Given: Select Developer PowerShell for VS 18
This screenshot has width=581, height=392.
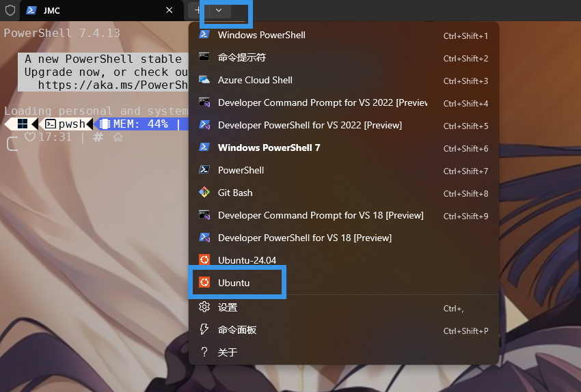Looking at the screenshot, I should tap(344, 238).
